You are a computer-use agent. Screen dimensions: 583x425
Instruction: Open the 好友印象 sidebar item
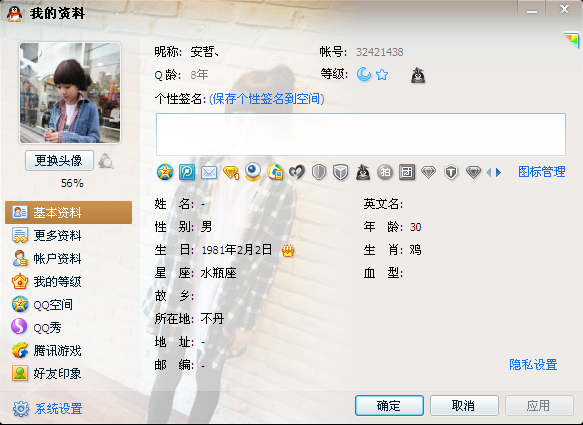[68, 374]
